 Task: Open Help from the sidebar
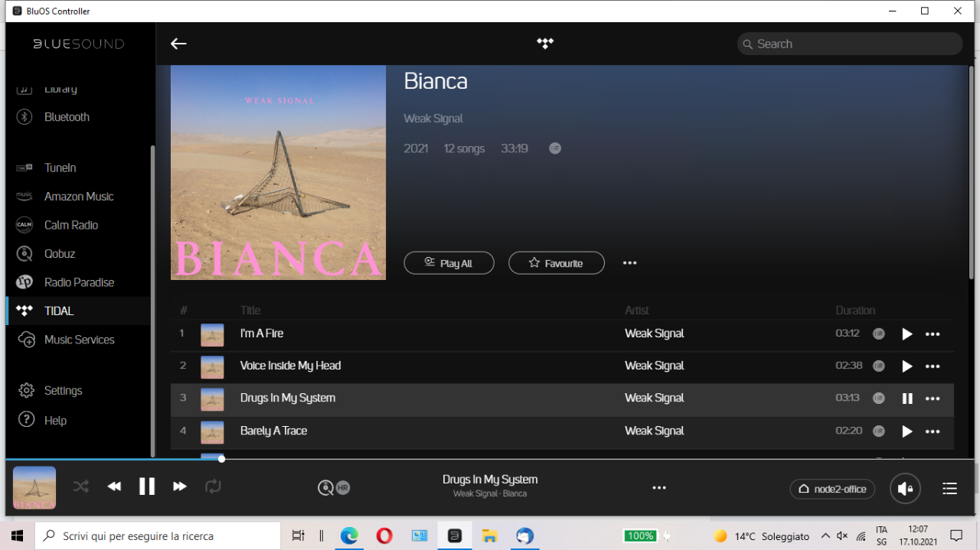tap(55, 420)
